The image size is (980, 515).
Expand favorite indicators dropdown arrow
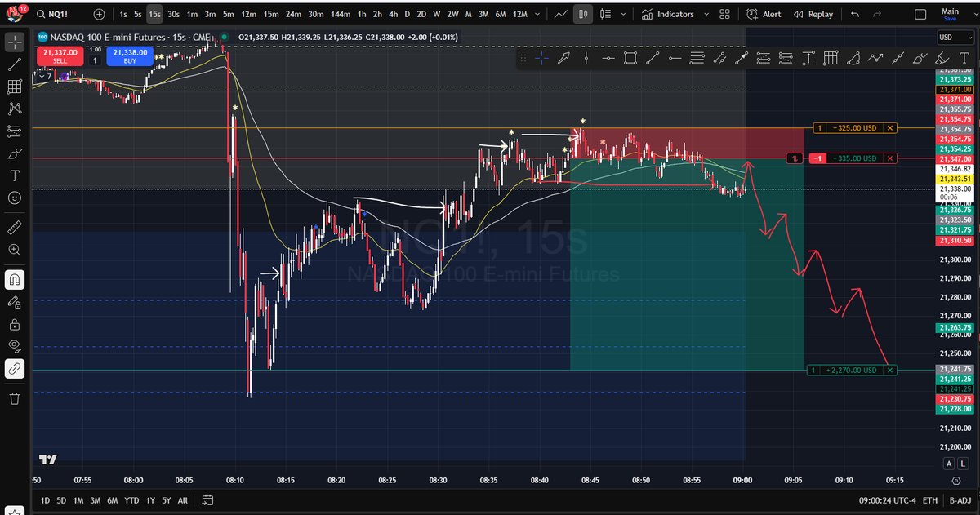[x=706, y=14]
